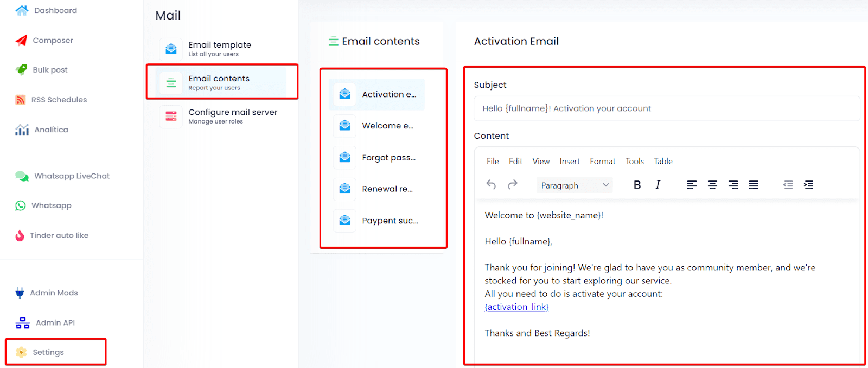The height and width of the screenshot is (368, 868).
Task: Click the activation_link hyperlink in content
Action: click(516, 307)
